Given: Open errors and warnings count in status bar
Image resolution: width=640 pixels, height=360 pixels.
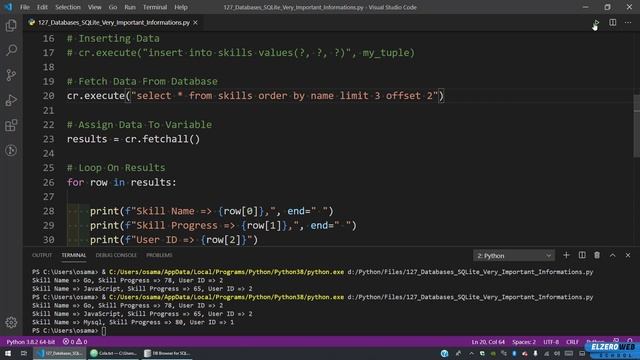Looking at the screenshot, I should [75, 342].
